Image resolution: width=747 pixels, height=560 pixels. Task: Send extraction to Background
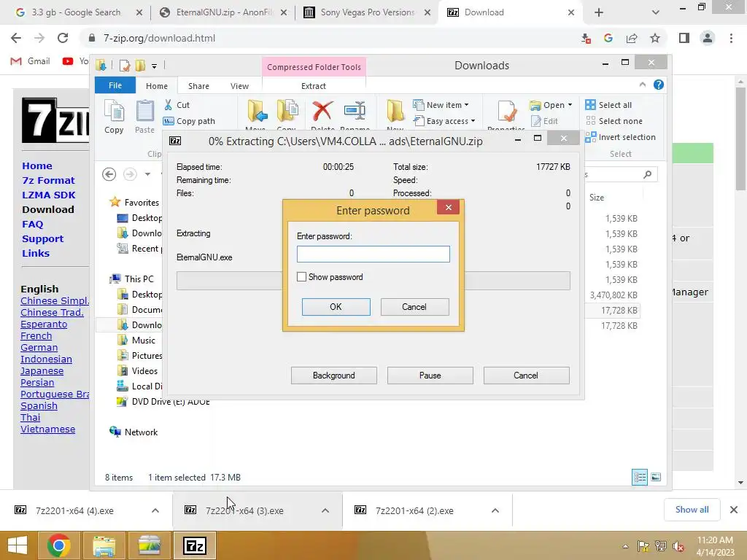(x=334, y=376)
